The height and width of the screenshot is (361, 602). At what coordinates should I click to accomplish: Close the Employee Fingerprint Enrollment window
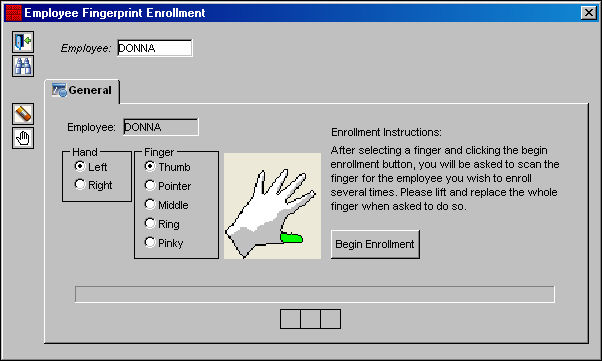pyautogui.click(x=589, y=13)
